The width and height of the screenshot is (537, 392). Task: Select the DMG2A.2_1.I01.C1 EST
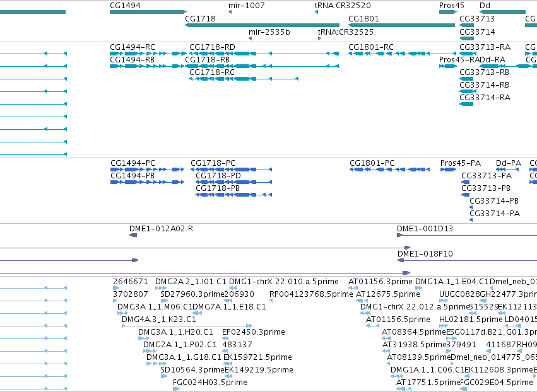point(161,289)
